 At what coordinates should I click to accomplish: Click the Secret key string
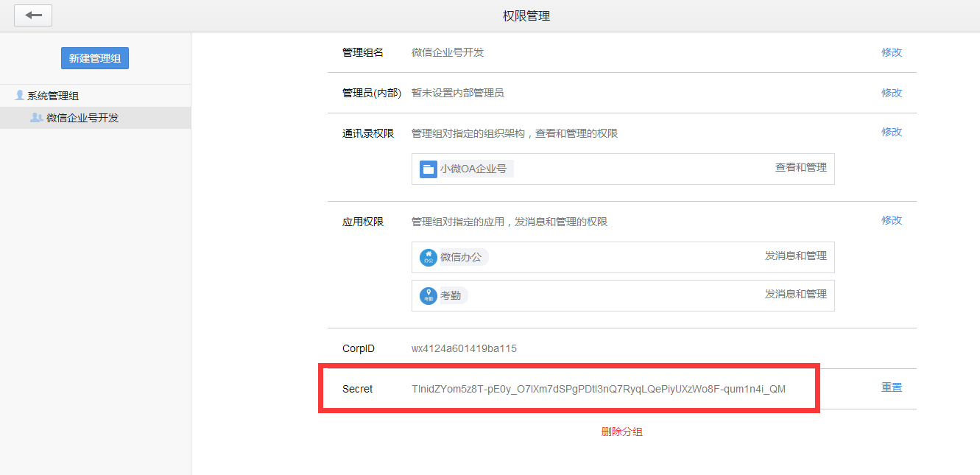click(x=599, y=389)
